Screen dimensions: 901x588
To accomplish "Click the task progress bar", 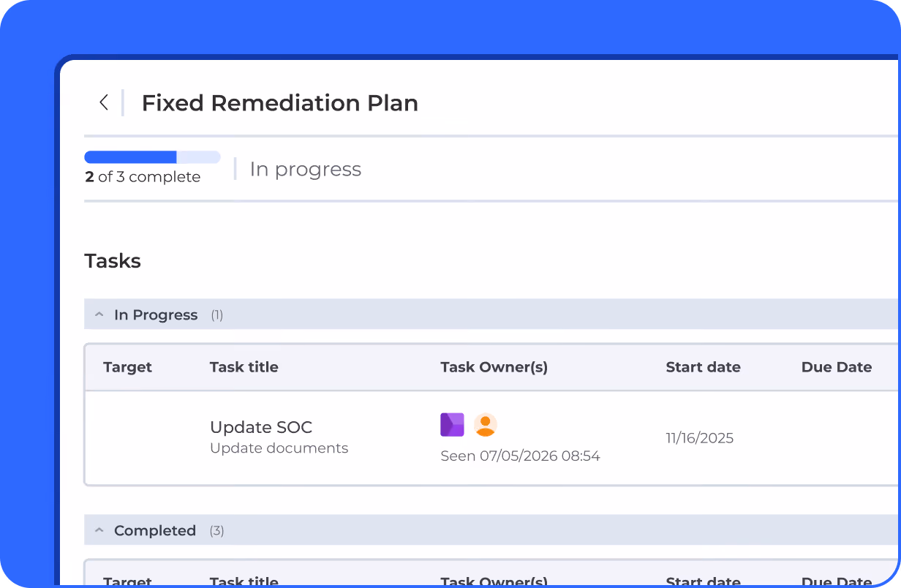I will [x=152, y=157].
